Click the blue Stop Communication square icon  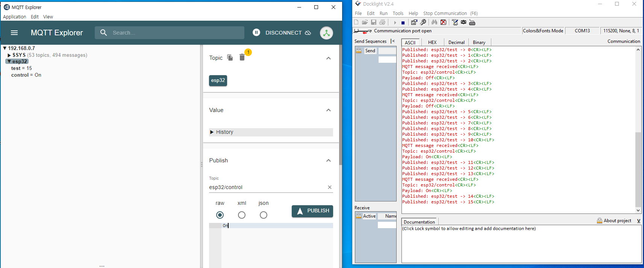(x=403, y=23)
